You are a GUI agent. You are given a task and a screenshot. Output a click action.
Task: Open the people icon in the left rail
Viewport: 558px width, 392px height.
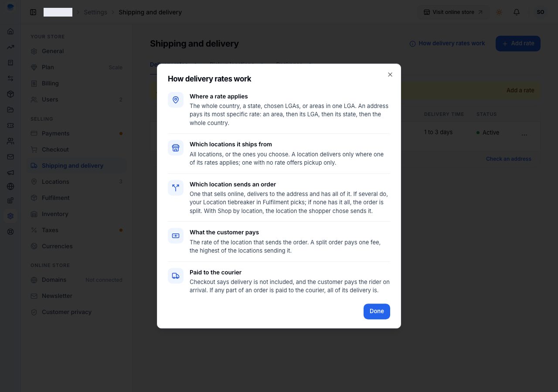[10, 141]
